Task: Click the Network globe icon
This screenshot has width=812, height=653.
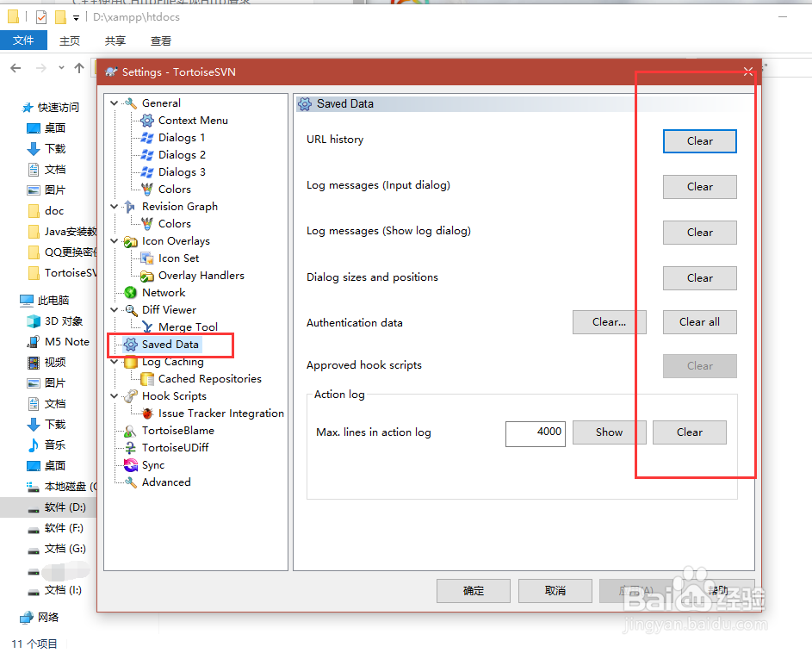Action: click(131, 293)
